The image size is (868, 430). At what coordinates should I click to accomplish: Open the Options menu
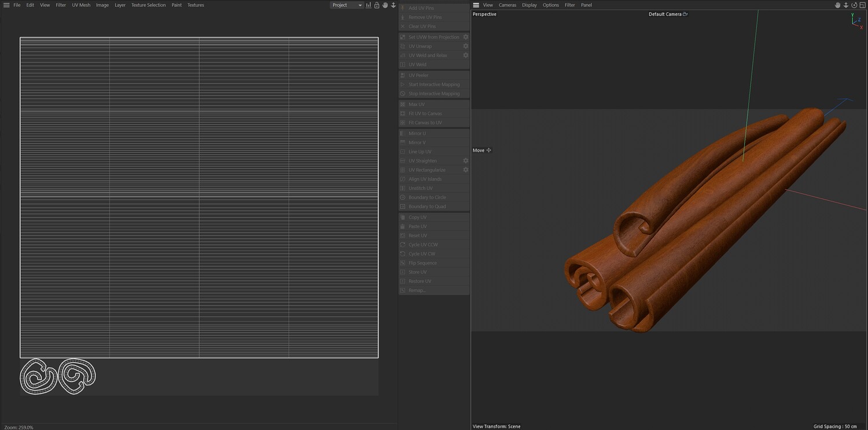coord(551,5)
